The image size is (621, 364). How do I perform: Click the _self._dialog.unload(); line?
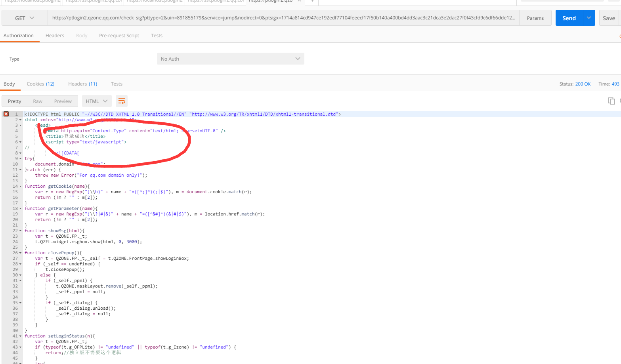point(86,308)
